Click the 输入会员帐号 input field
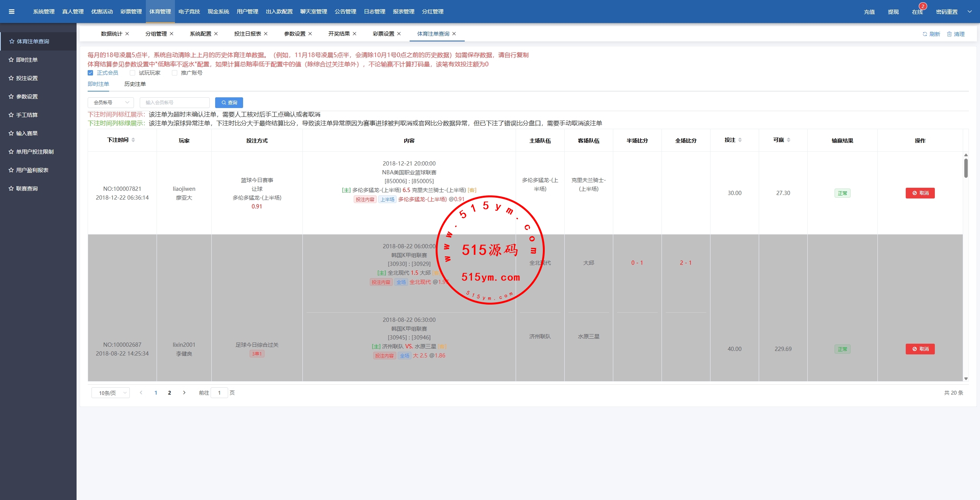The height and width of the screenshot is (500, 980). (x=175, y=103)
